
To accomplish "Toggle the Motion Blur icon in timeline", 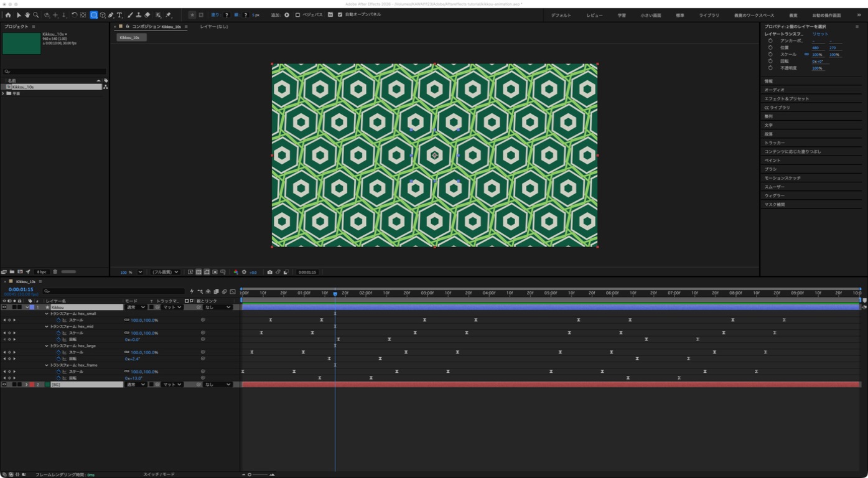I will click(224, 291).
